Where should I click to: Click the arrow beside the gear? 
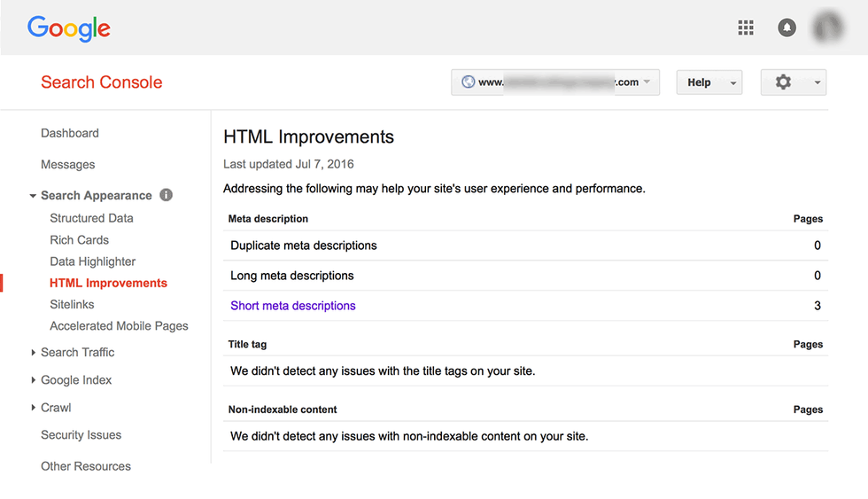[x=817, y=83]
